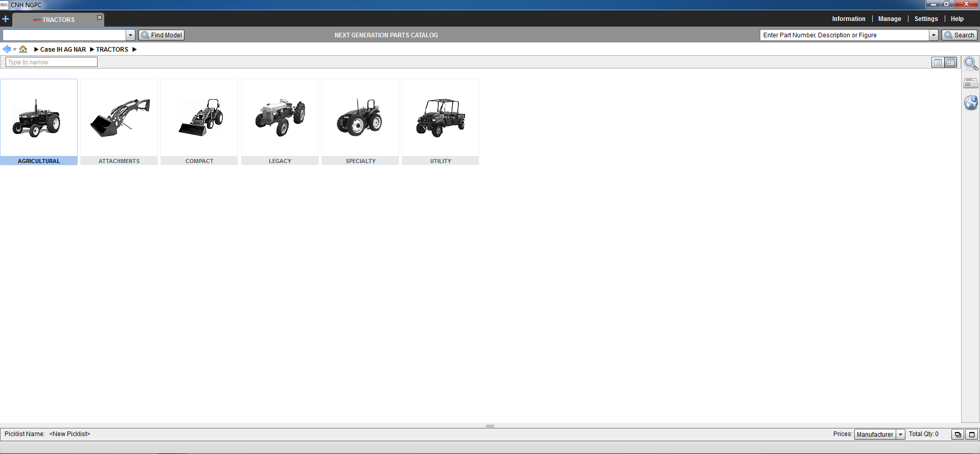Select the COMPACT tractor category thumbnail
This screenshot has width=980, height=454.
[199, 122]
